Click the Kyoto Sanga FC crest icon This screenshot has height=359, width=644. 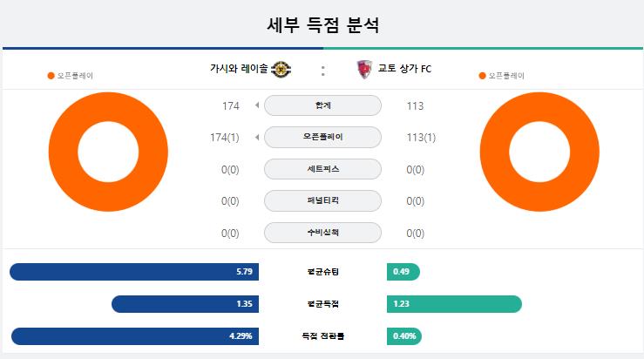click(364, 69)
